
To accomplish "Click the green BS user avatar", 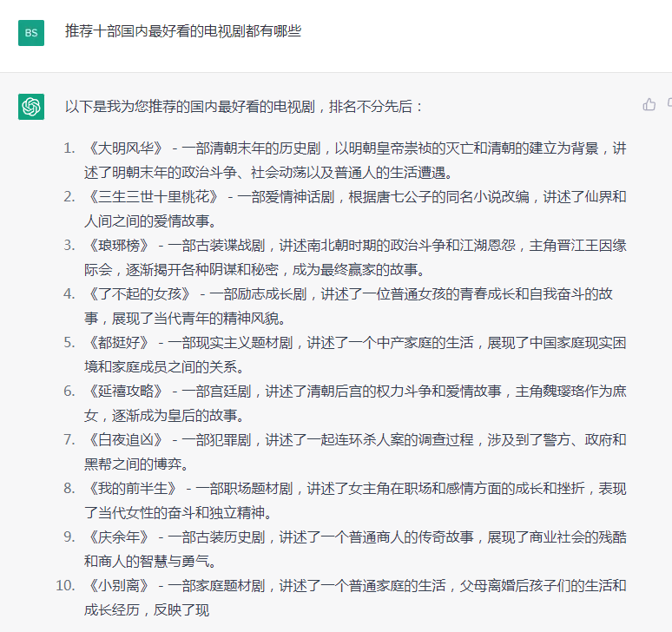I will click(31, 32).
